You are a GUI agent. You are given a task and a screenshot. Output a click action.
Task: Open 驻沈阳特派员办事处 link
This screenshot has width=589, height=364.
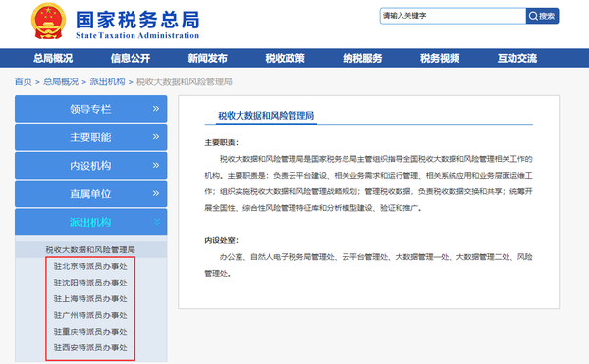(90, 283)
